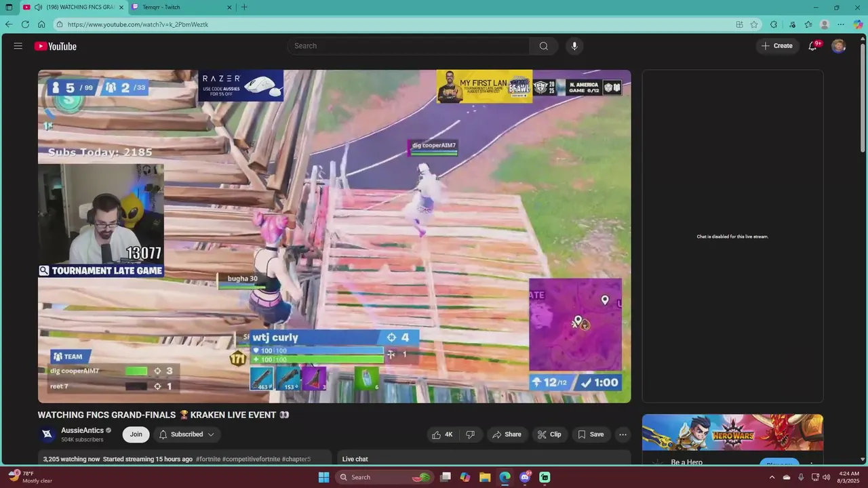Open a new browser tab
Image resolution: width=868 pixels, height=488 pixels.
pyautogui.click(x=244, y=7)
